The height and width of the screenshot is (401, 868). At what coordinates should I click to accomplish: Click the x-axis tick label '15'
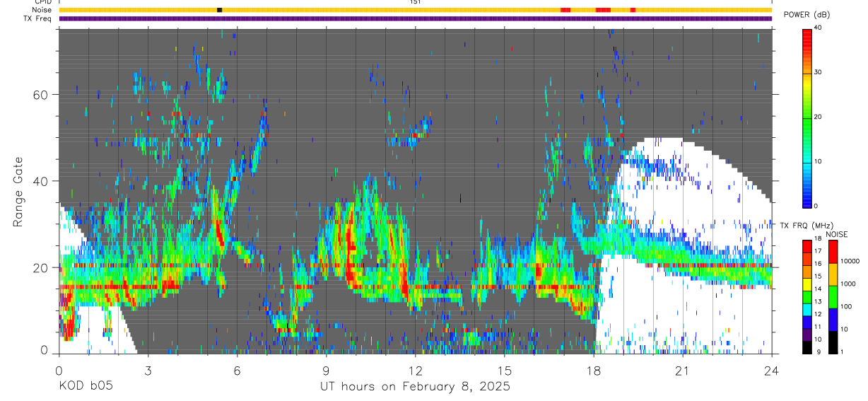pyautogui.click(x=504, y=370)
